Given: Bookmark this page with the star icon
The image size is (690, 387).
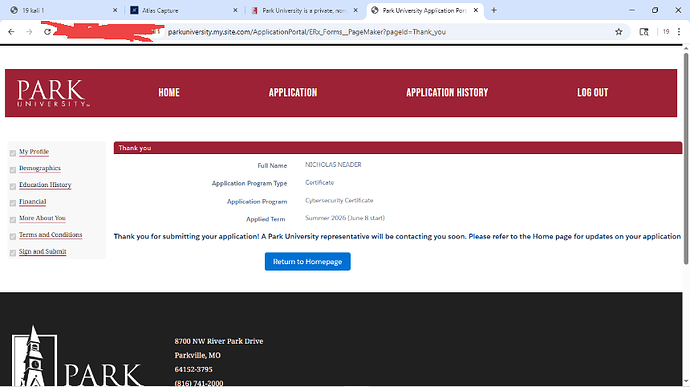Looking at the screenshot, I should coord(619,32).
